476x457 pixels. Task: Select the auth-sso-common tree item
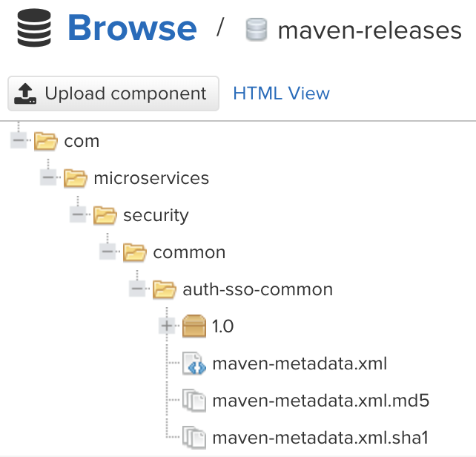point(257,289)
